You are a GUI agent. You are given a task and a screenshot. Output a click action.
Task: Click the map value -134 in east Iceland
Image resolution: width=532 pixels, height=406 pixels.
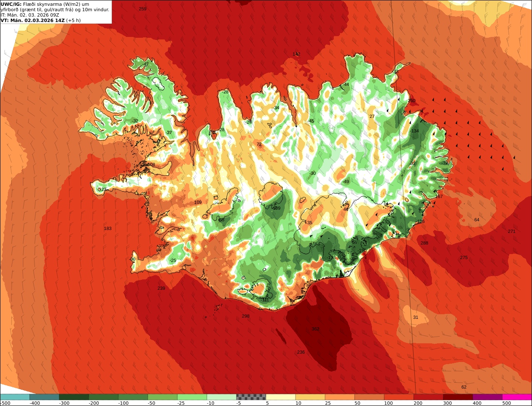point(414,131)
